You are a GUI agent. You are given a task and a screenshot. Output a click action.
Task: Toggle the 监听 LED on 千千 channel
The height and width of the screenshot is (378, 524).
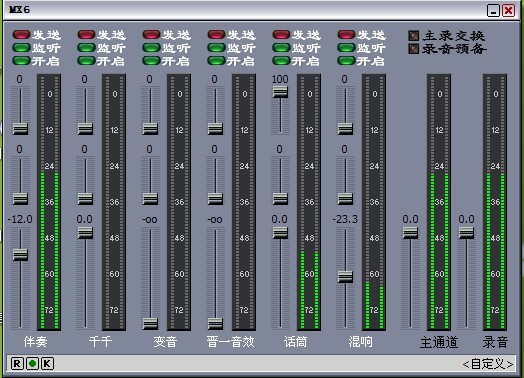87,48
